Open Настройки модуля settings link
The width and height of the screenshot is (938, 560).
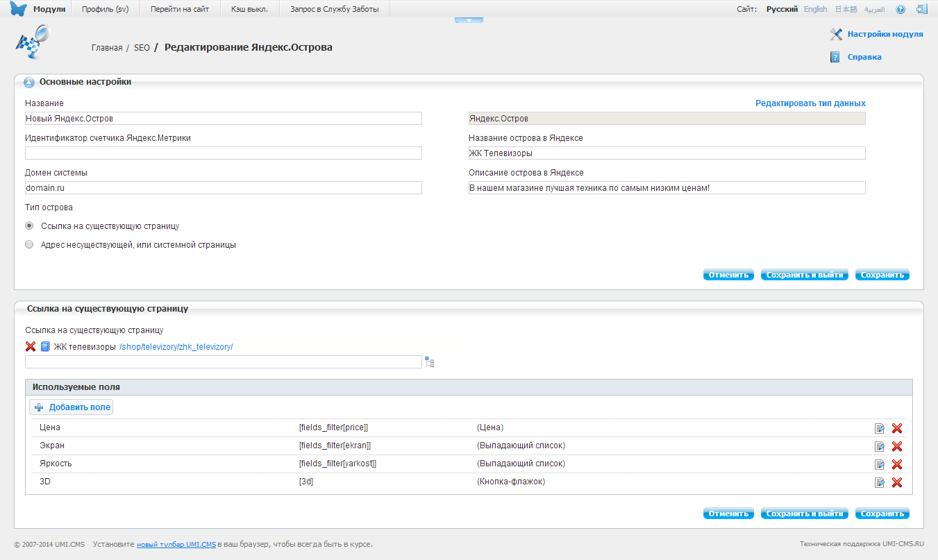pyautogui.click(x=885, y=34)
